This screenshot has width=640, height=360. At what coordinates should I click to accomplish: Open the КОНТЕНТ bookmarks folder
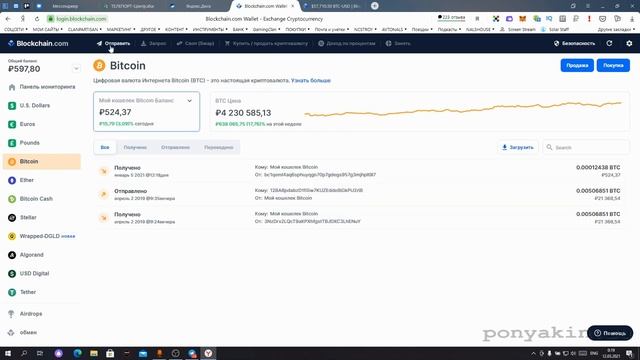click(176, 29)
